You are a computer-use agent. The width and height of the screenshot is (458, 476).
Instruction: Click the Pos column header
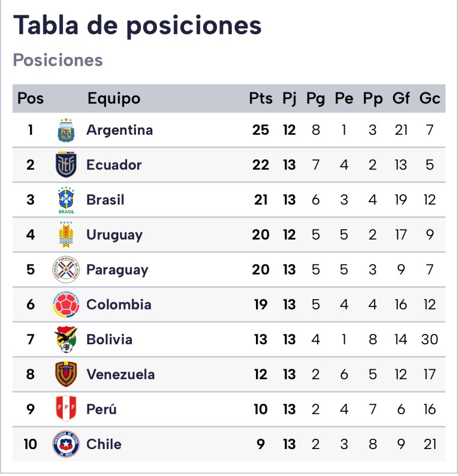tap(31, 98)
